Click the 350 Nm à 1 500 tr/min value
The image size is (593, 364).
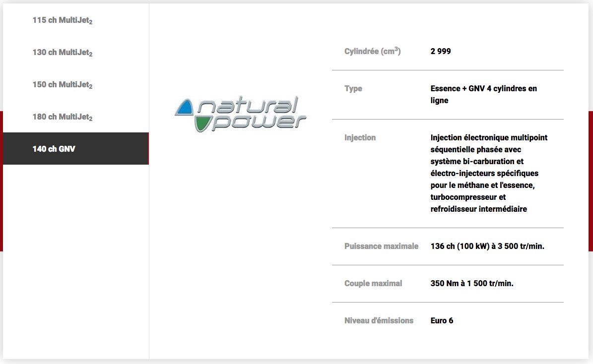pyautogui.click(x=472, y=284)
